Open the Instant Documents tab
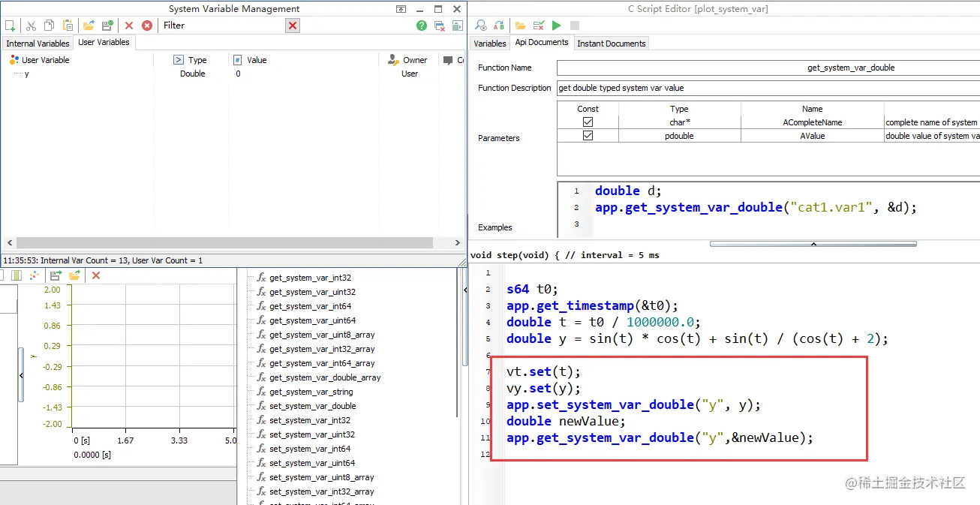The width and height of the screenshot is (980, 505). point(611,44)
